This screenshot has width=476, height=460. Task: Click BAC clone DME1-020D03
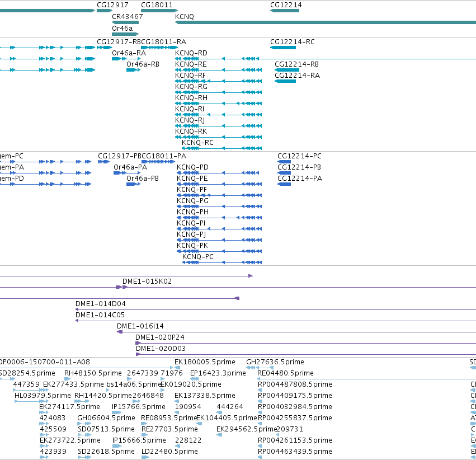tap(161, 348)
